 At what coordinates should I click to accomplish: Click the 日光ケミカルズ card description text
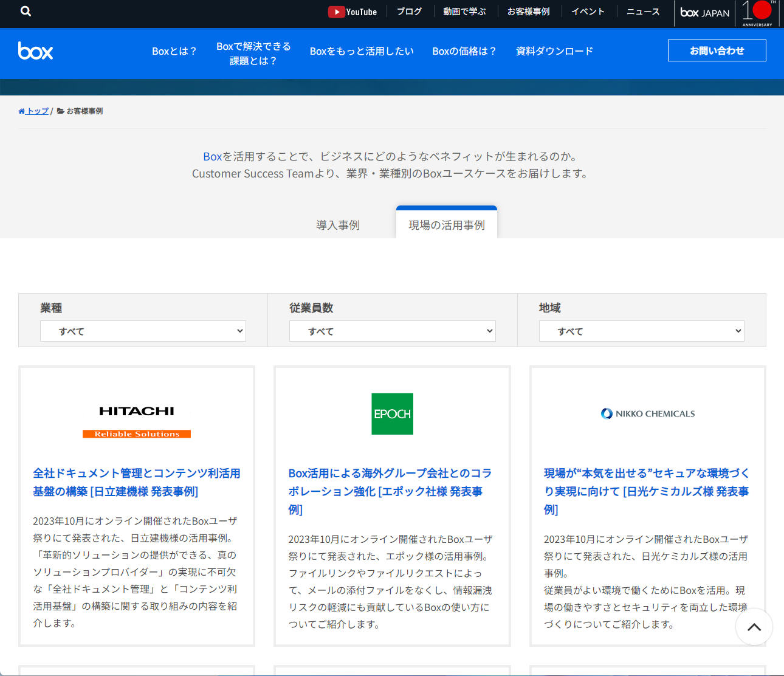pos(646,582)
